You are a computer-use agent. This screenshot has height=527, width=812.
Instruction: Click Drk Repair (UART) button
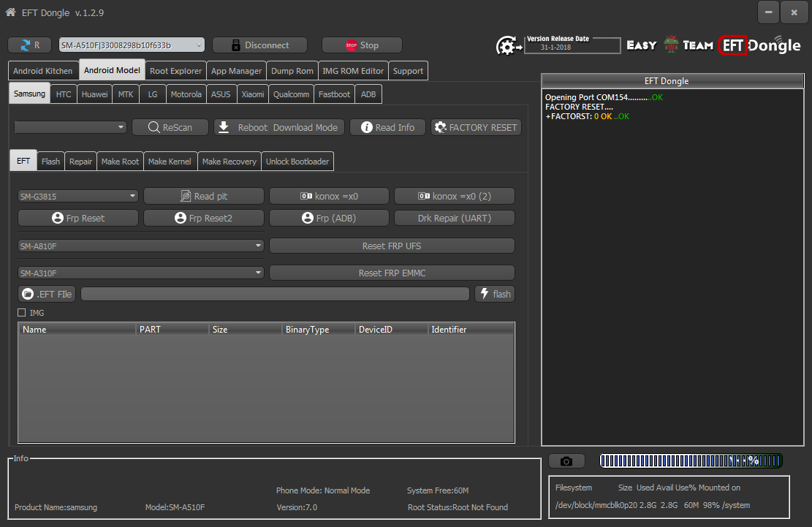coord(455,218)
